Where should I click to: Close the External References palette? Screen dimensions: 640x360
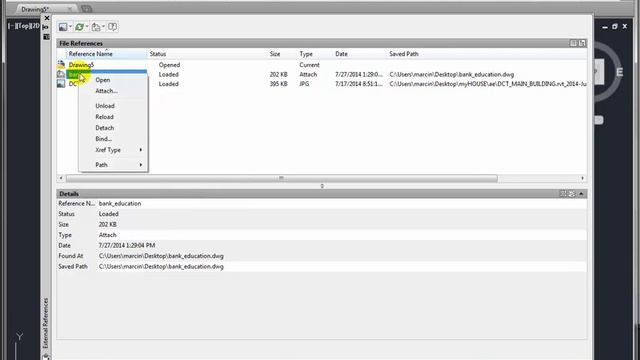pyautogui.click(x=47, y=18)
